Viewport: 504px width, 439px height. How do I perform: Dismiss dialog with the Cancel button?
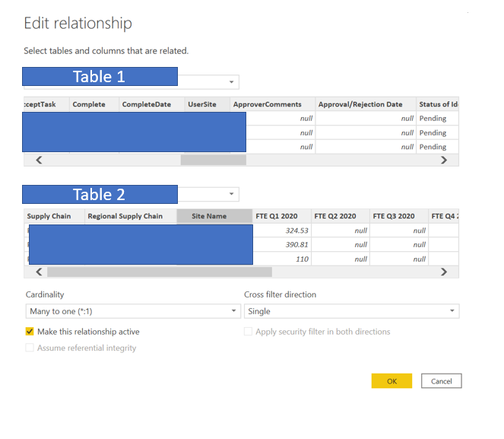pyautogui.click(x=442, y=381)
